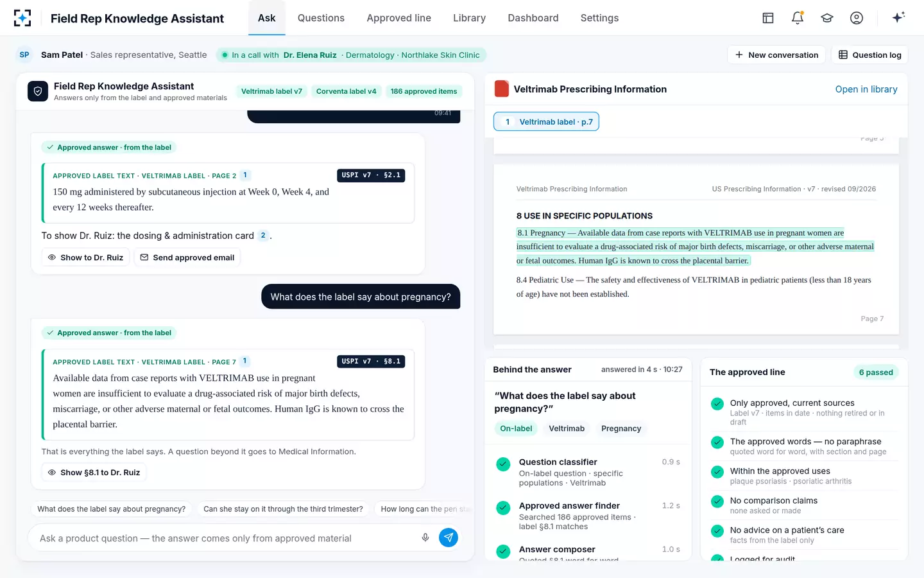Click Send approved email button
924x578 pixels.
point(187,258)
